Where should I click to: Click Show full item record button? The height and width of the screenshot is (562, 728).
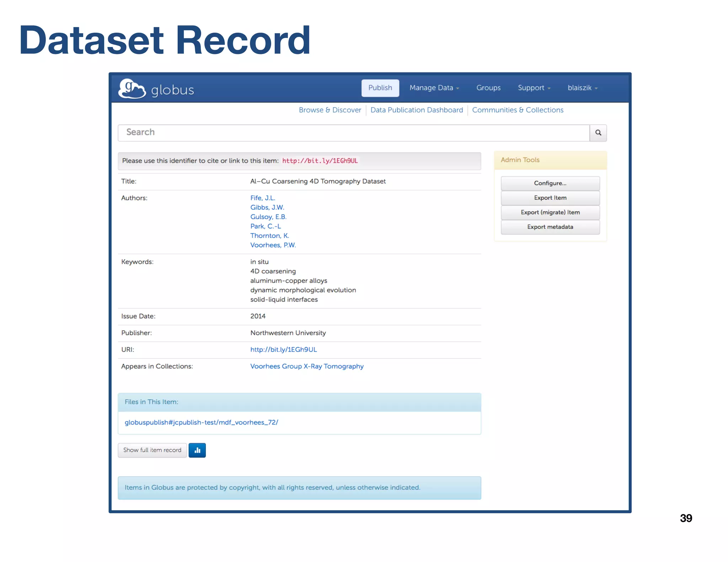coord(152,450)
